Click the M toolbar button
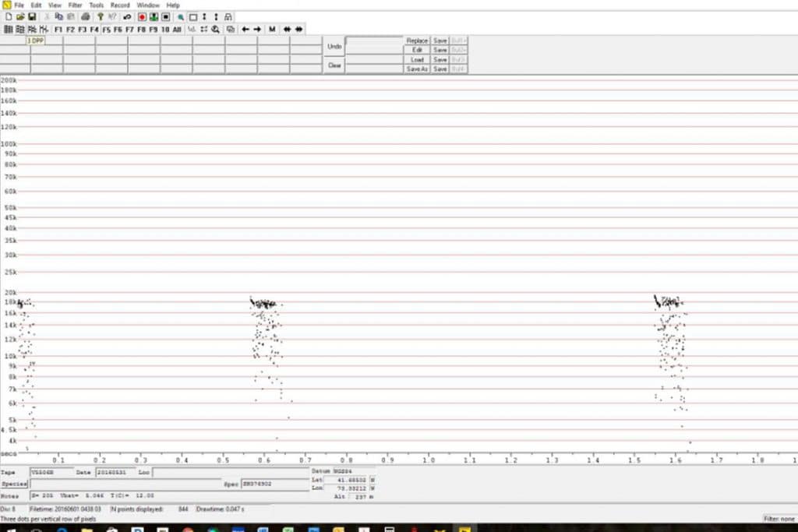Image resolution: width=798 pixels, height=532 pixels. tap(272, 30)
